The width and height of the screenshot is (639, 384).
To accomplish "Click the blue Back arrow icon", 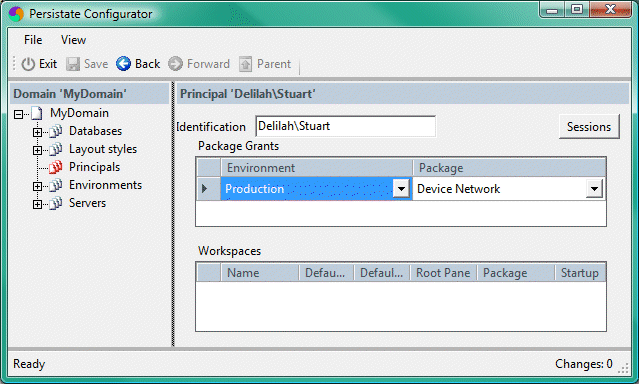I will tap(123, 64).
